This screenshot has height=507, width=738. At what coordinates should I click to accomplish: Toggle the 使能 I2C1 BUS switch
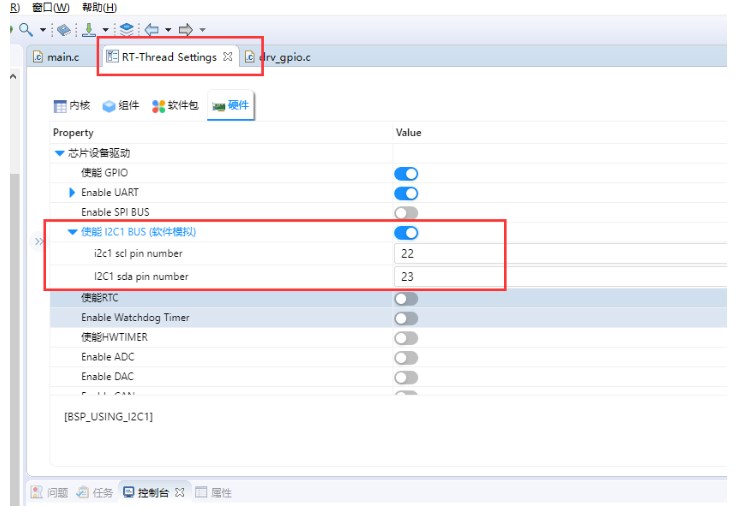coord(406,233)
